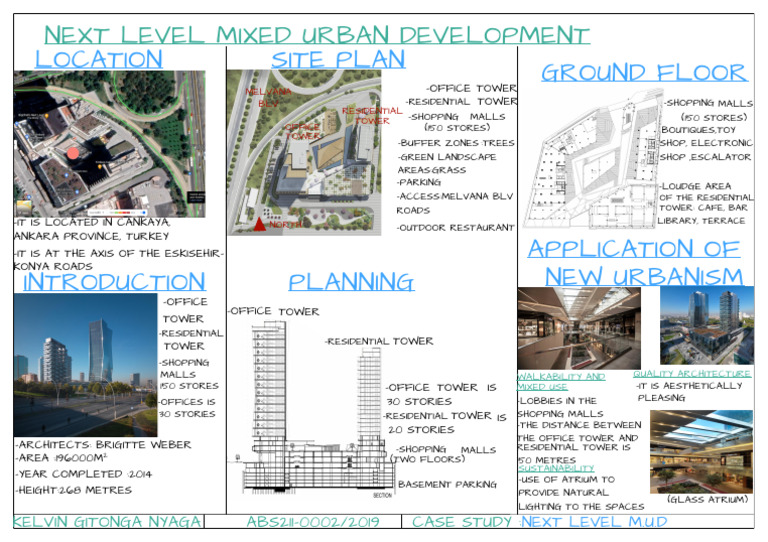Click the 'Planning' heading
Screen dimensions: 768x542
[x=351, y=282]
